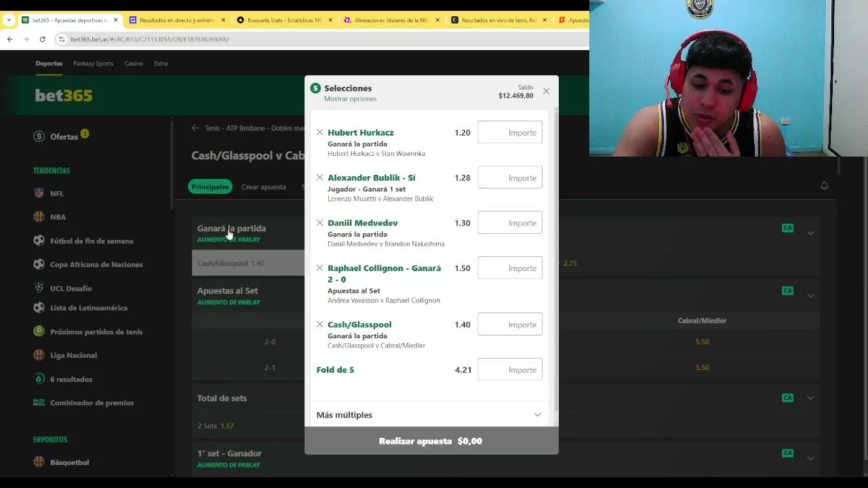Screen dimensions: 868x488
Task: Click the bet365 logo
Action: pos(64,96)
